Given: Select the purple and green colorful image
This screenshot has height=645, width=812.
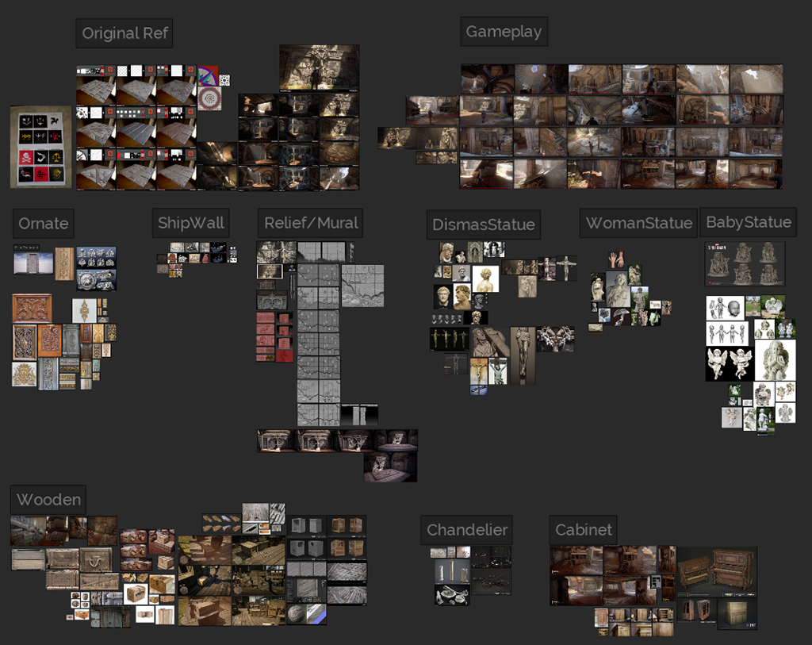Looking at the screenshot, I should (x=208, y=75).
